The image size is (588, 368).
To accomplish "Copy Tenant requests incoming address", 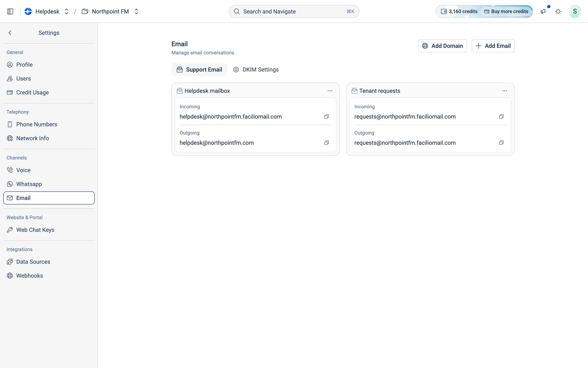I will click(501, 117).
